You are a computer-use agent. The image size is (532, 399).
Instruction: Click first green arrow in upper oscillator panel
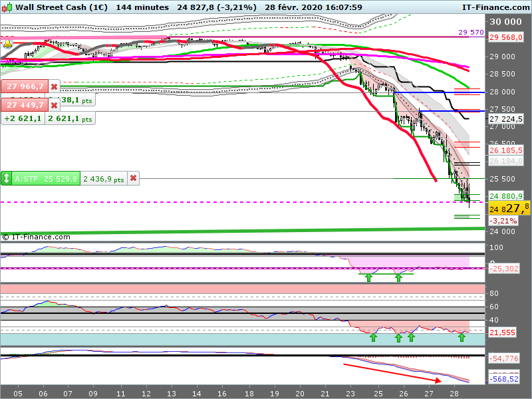pyautogui.click(x=368, y=277)
